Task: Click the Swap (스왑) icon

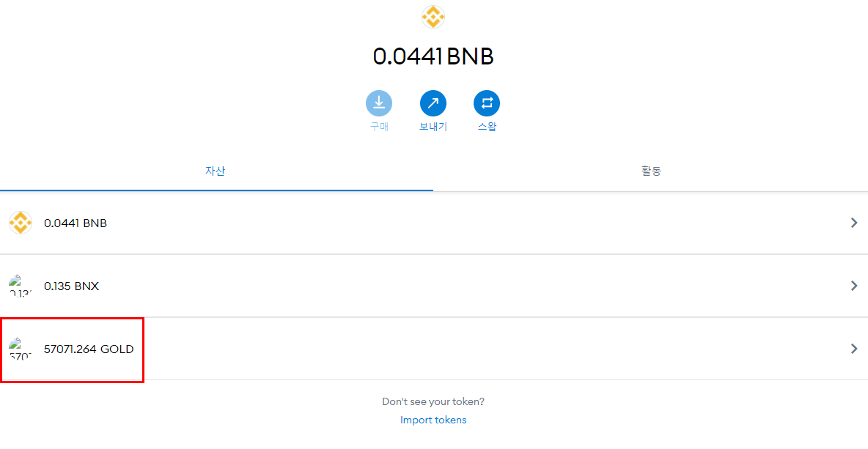Action: pos(487,103)
